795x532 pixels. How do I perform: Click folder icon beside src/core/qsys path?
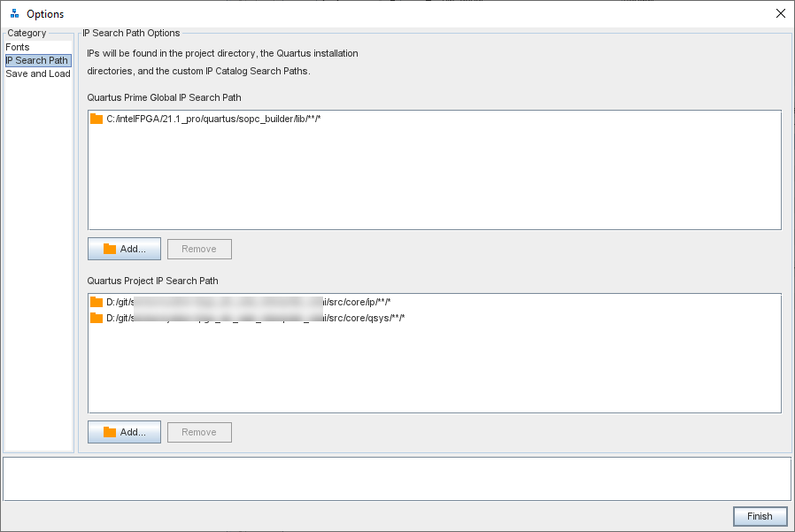pos(96,318)
